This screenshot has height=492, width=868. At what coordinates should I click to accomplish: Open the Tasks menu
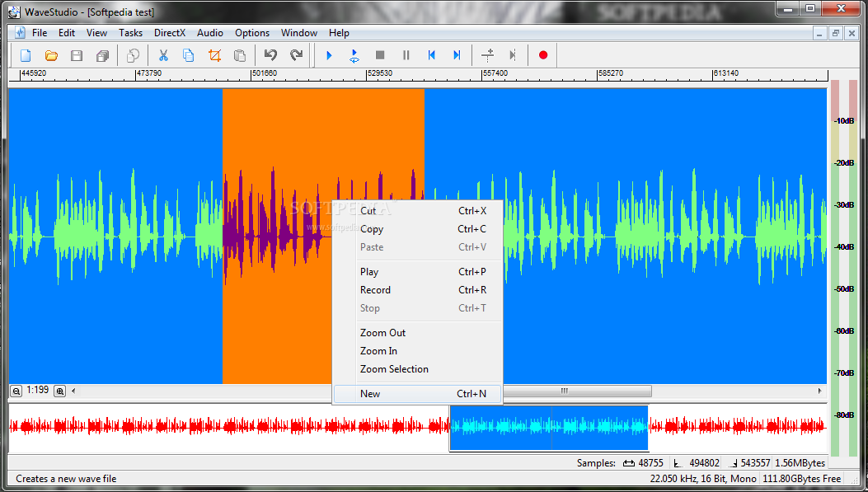130,33
